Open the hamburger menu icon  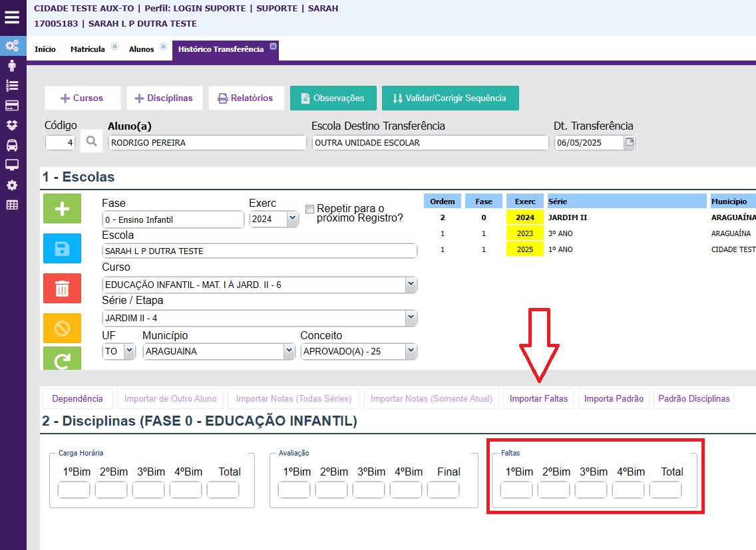12,17
